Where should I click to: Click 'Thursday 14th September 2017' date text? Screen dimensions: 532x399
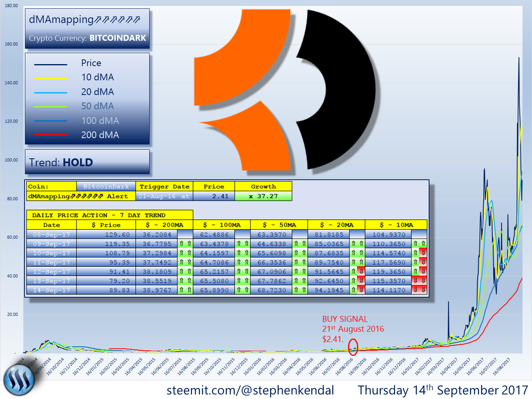point(443,390)
